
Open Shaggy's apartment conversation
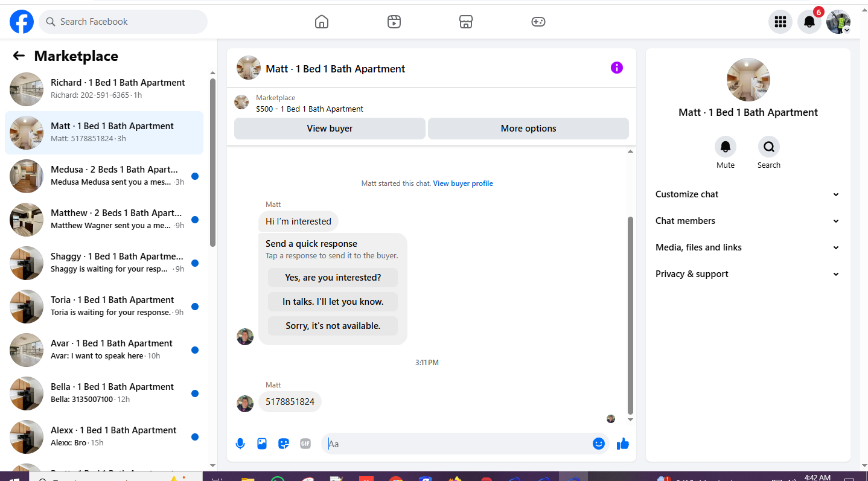(104, 263)
